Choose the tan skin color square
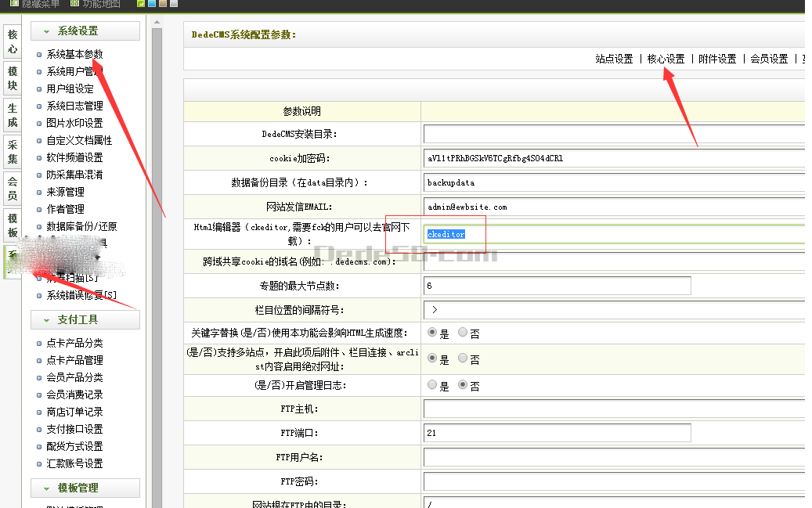 pyautogui.click(x=163, y=3)
